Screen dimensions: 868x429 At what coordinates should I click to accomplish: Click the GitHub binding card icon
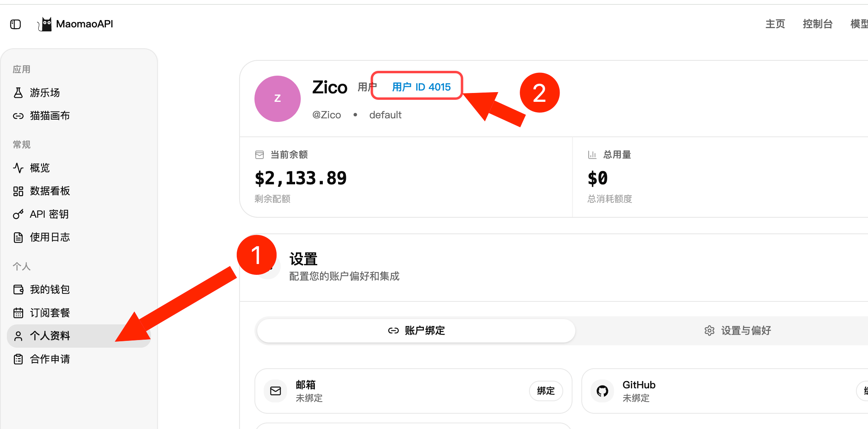[x=602, y=391]
